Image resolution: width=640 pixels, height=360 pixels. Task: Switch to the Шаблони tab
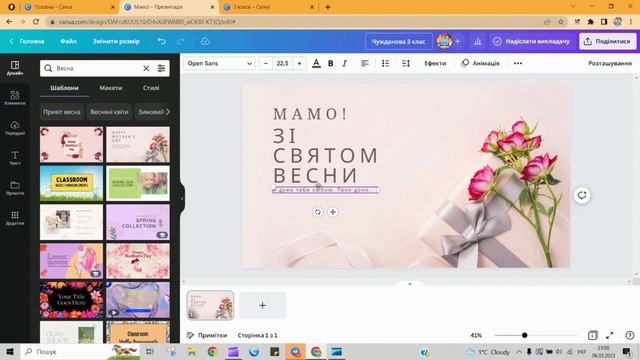[64, 88]
